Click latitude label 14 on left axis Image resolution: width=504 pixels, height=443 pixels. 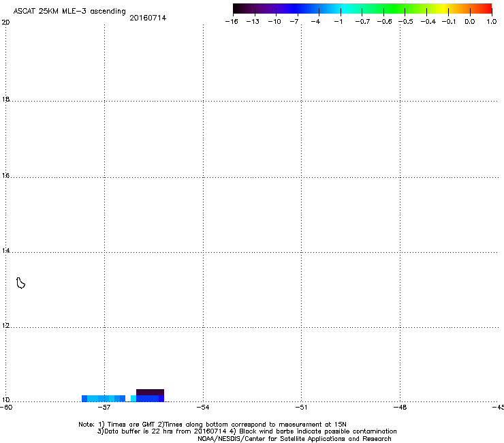(5, 251)
